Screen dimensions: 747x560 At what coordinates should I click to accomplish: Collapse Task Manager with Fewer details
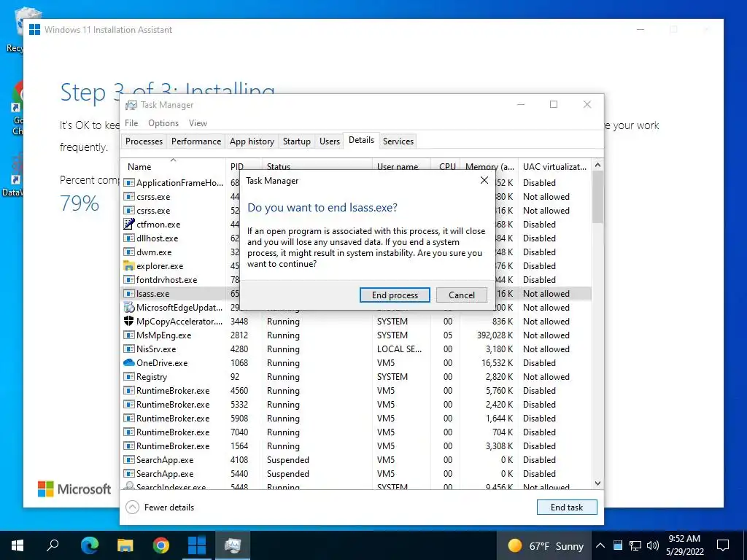160,507
